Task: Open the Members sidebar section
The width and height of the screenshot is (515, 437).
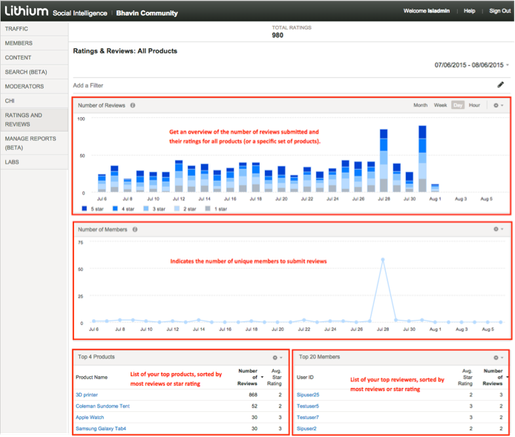Action: [x=34, y=43]
